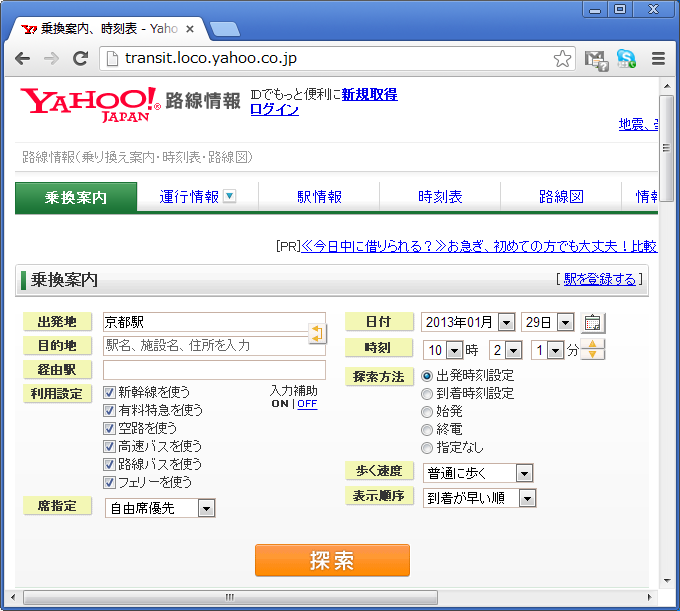This screenshot has height=611, width=680.
Task: Open the 路線図 tab
Action: [x=560, y=197]
